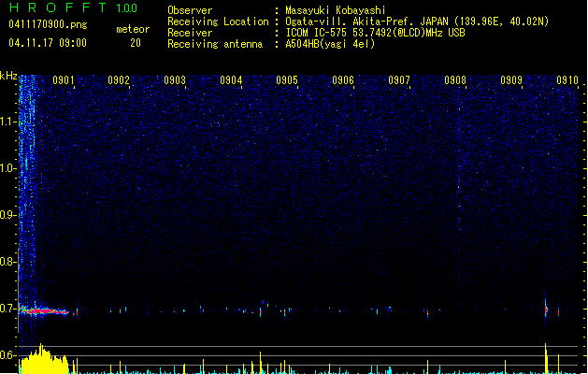Click the 1.1 frequency axis label

[x=7, y=122]
